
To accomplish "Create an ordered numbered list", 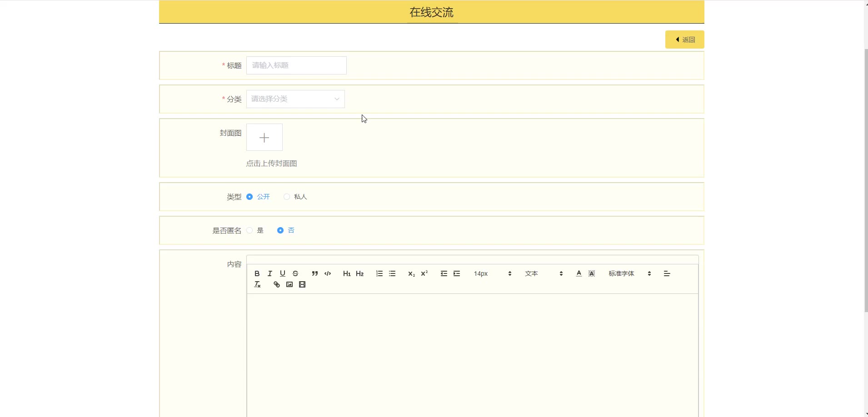I will click(379, 273).
